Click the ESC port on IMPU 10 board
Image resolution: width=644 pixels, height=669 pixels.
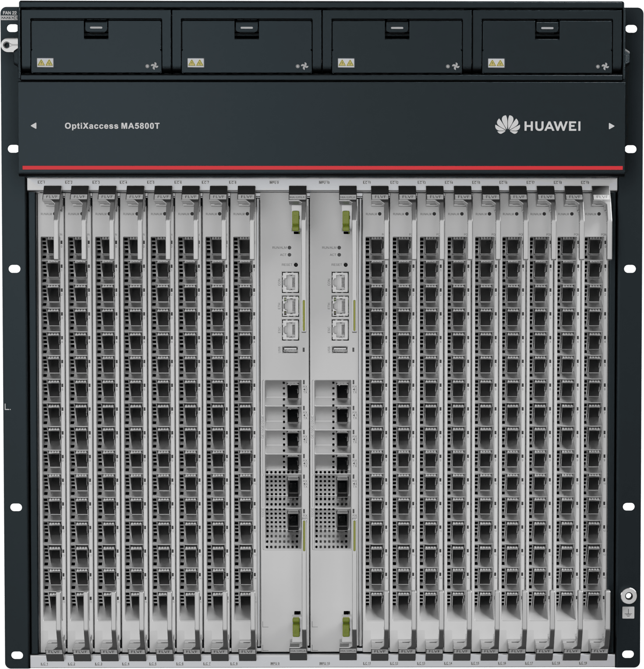(x=340, y=329)
